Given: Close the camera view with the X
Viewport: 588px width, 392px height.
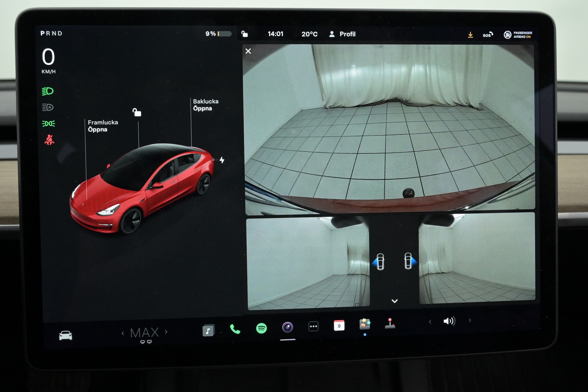Looking at the screenshot, I should [x=248, y=51].
